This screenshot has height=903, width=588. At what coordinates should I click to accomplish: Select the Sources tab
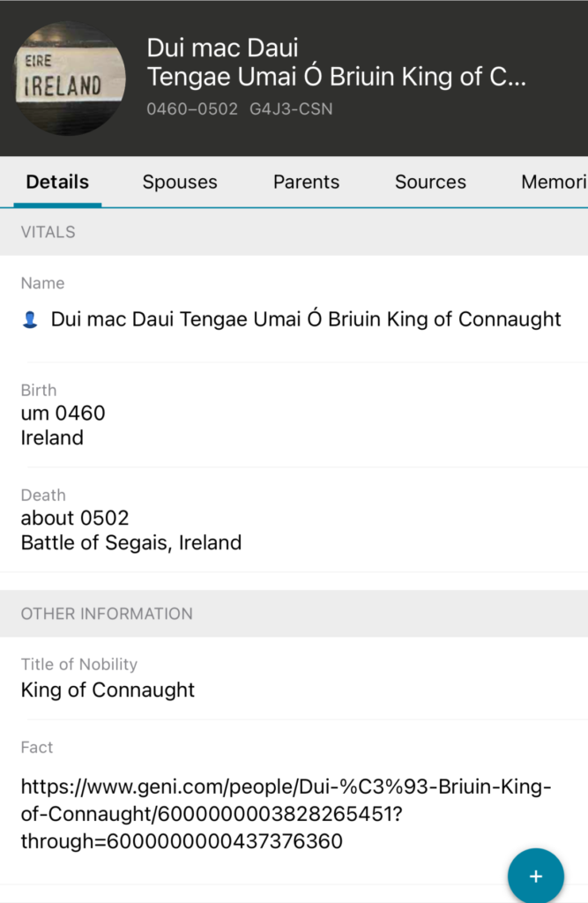click(430, 183)
